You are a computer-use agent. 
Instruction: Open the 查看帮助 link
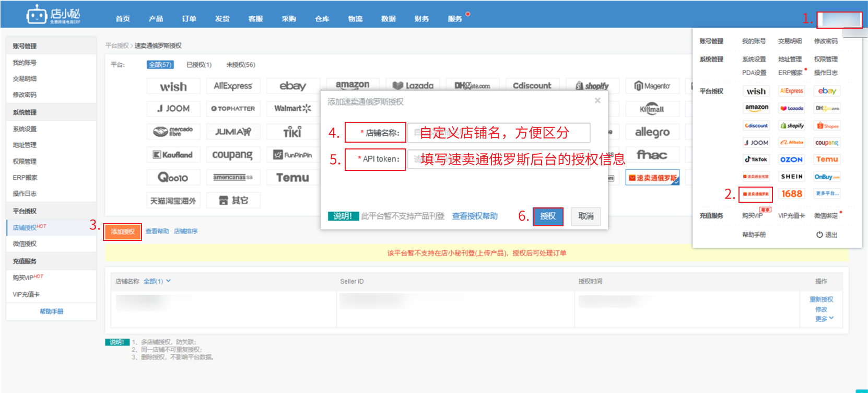pos(157,231)
